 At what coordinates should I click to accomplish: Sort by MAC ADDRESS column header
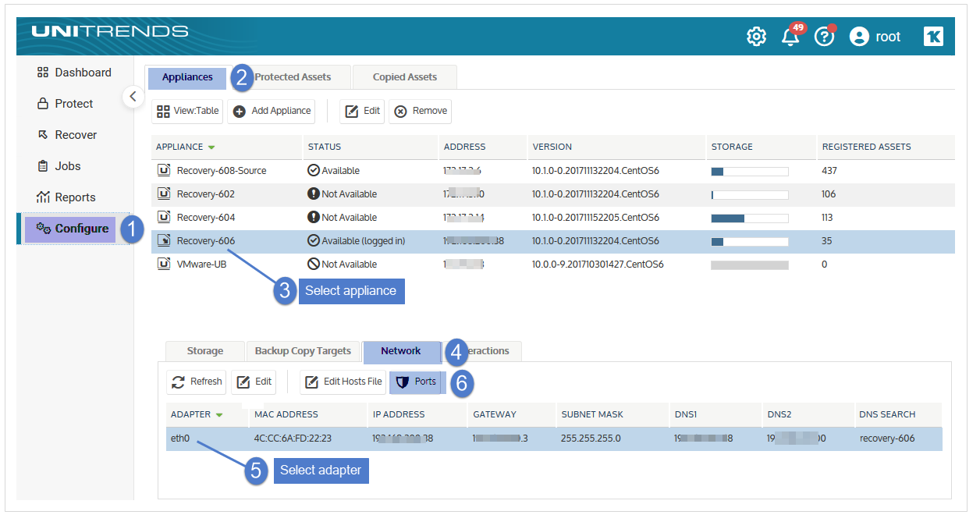pyautogui.click(x=286, y=414)
